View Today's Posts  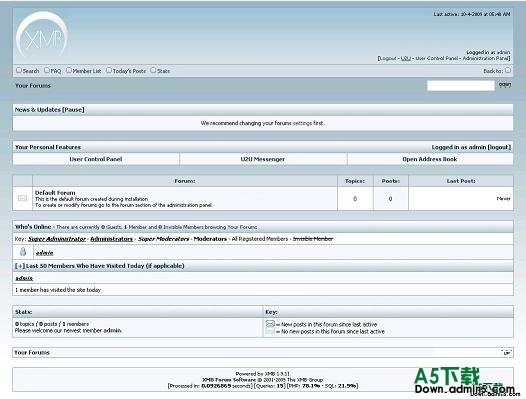click(x=129, y=71)
